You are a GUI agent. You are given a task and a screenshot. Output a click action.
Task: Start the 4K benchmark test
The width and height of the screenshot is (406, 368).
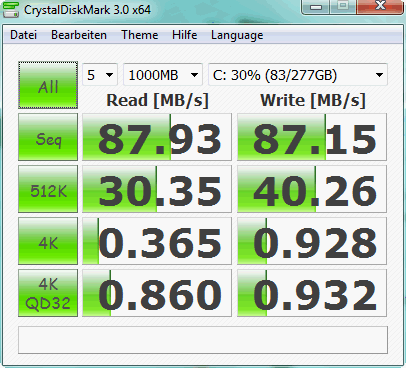[48, 241]
